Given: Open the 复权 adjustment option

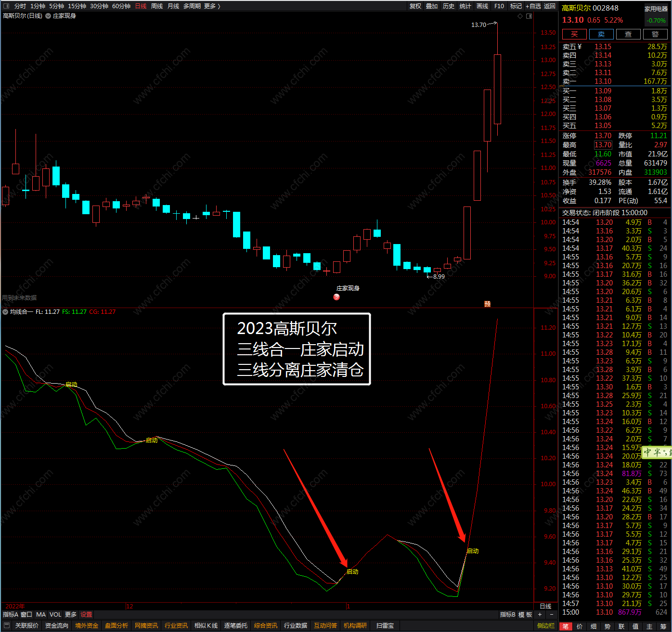Looking at the screenshot, I should point(415,6).
